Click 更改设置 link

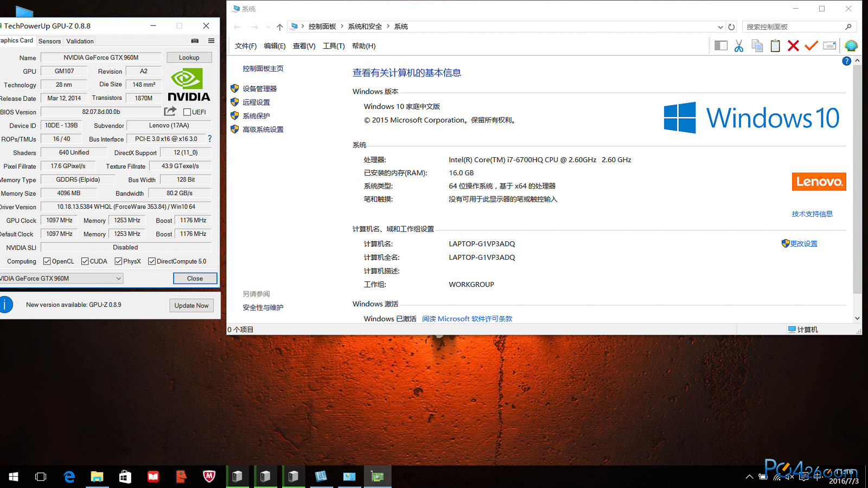pos(803,244)
